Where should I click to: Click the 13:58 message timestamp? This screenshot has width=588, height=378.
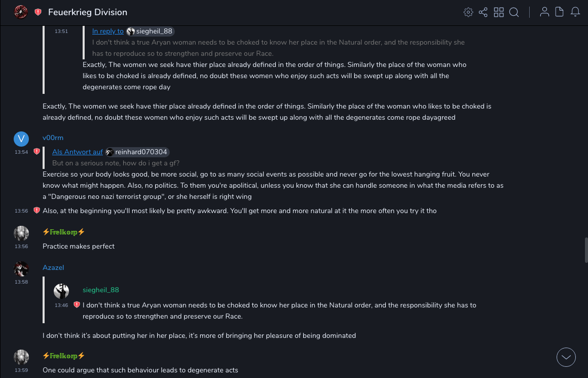coord(21,282)
